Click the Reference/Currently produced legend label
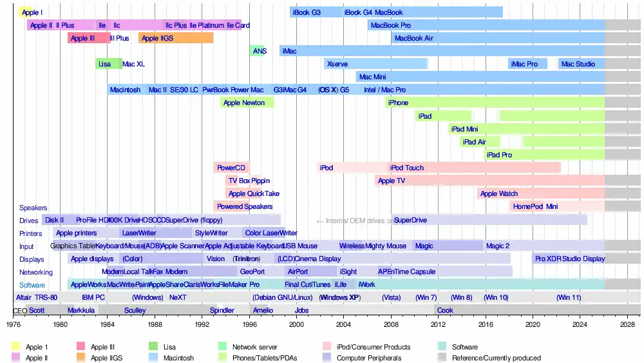 click(496, 358)
